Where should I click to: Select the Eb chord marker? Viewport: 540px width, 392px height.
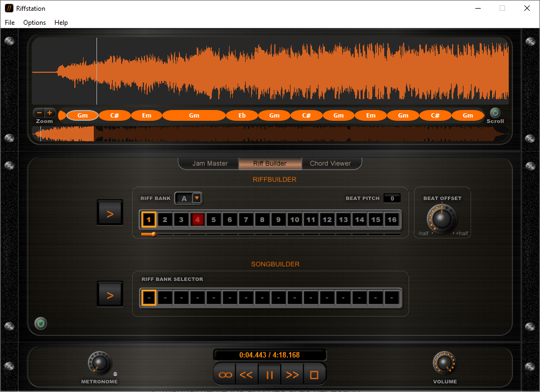tap(241, 115)
